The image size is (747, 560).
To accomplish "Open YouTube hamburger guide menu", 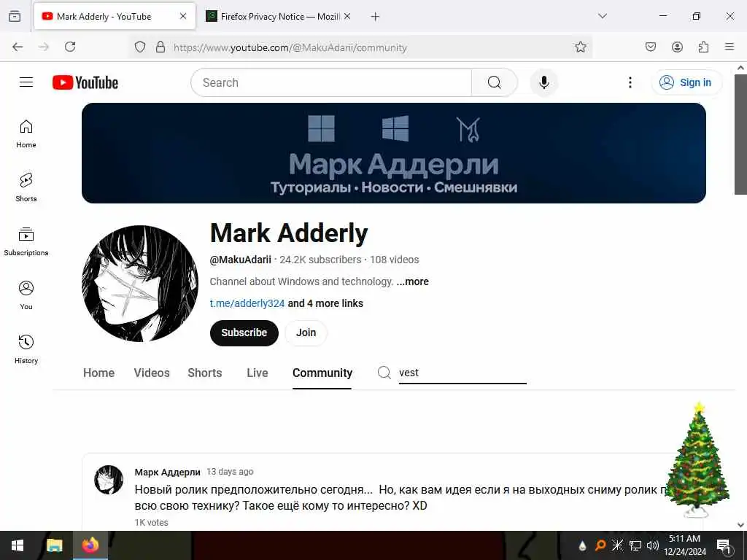I will click(26, 82).
